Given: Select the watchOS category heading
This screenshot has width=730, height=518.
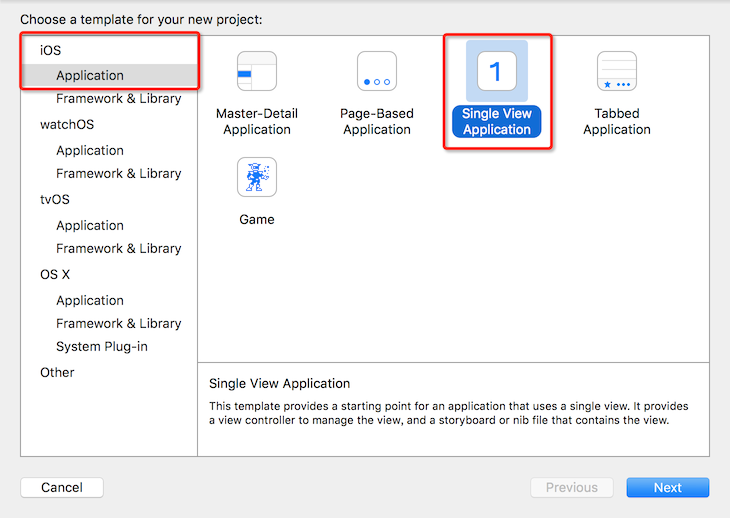Looking at the screenshot, I should click(x=67, y=125).
